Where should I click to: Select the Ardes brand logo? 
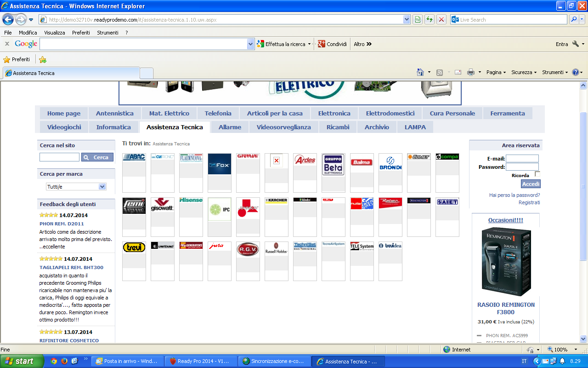[x=305, y=160]
